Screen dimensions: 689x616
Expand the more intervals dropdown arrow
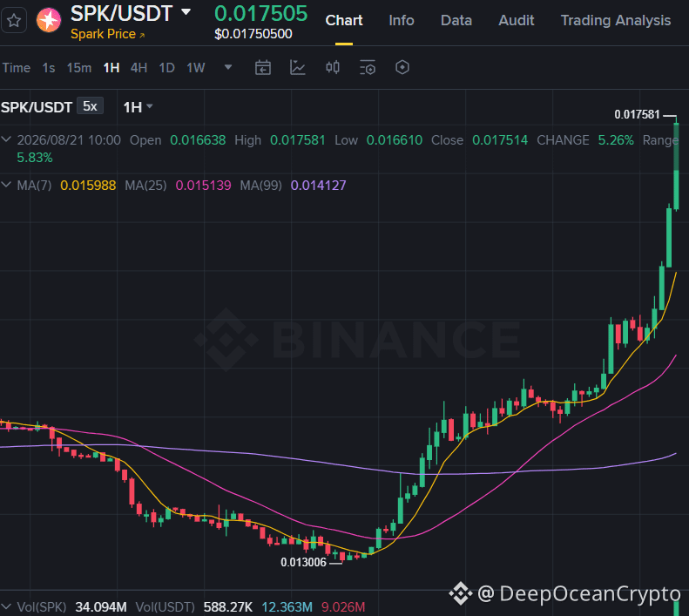[x=228, y=67]
